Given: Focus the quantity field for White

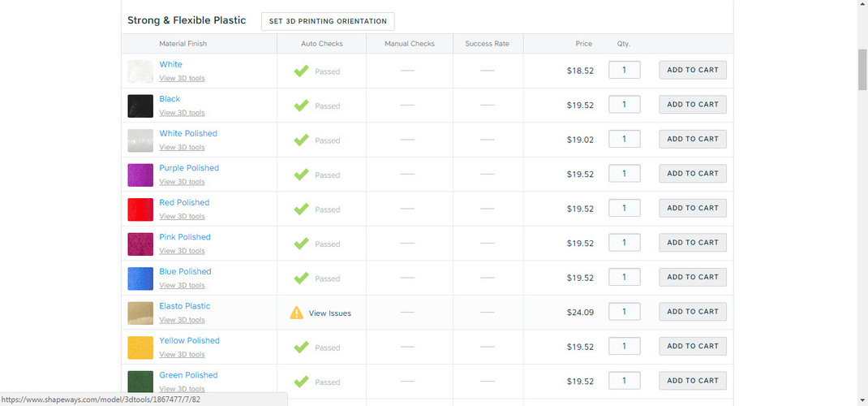Looking at the screenshot, I should 625,70.
